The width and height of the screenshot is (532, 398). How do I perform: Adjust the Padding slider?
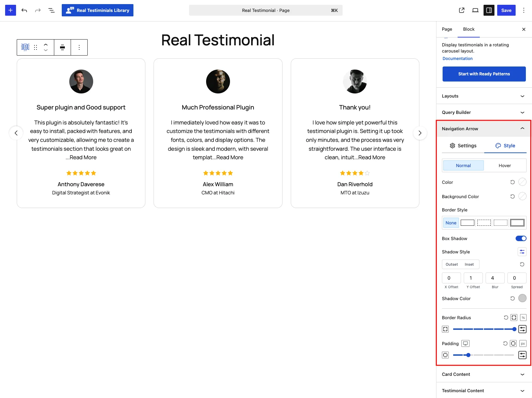[x=484, y=355]
